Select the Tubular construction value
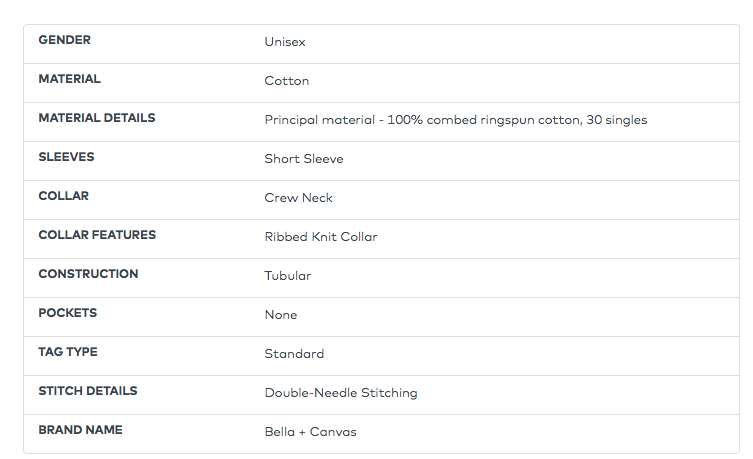The image size is (753, 459). point(287,276)
